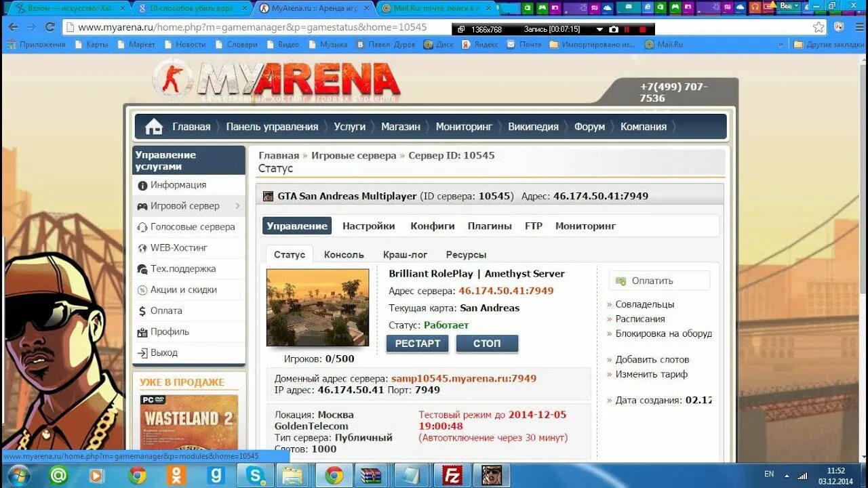Open Расписания link

pos(640,319)
